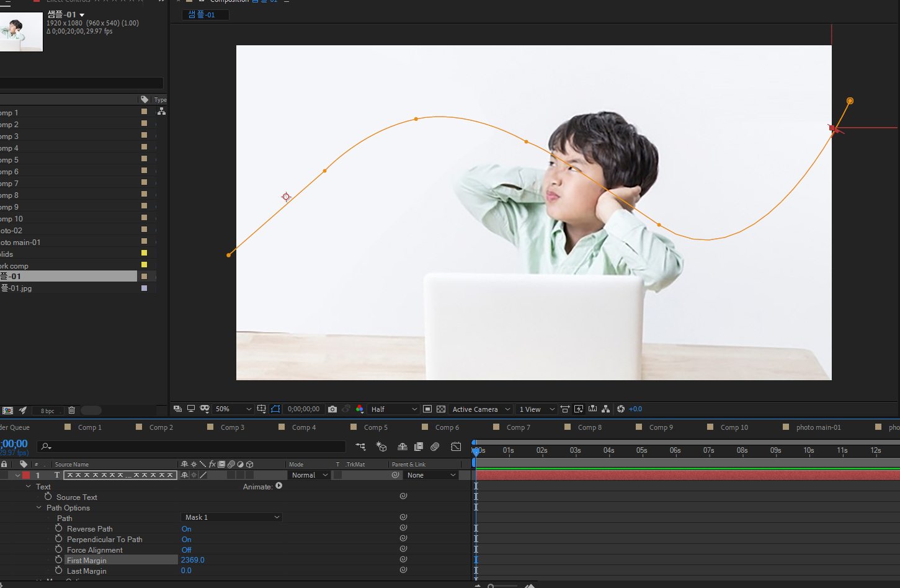Collapse layer 1 properties twirl arrow
The height and width of the screenshot is (588, 900).
click(17, 475)
